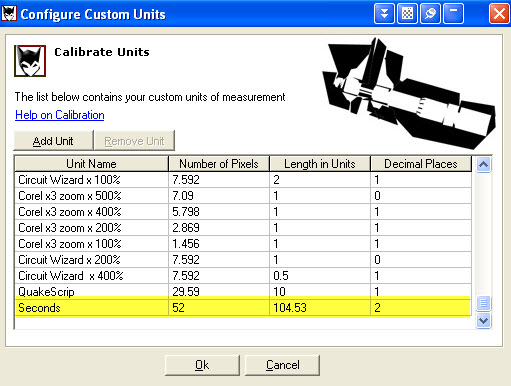The height and width of the screenshot is (386, 511).
Task: Click pixel value 5.798
Action: coord(186,212)
